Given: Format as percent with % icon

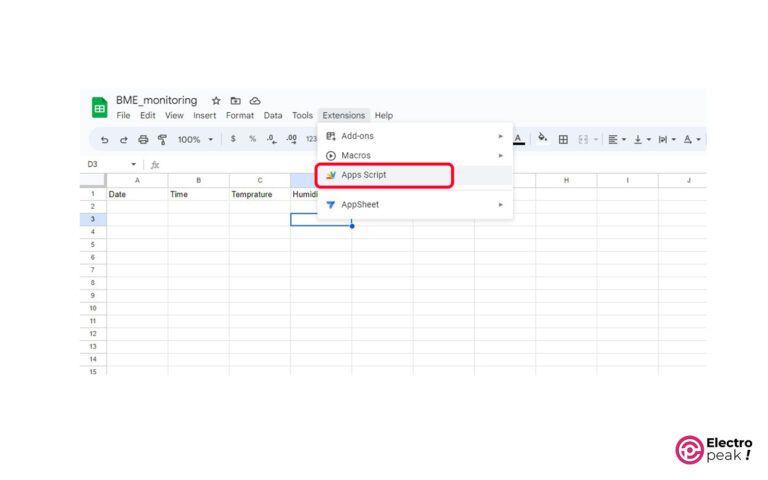Looking at the screenshot, I should click(252, 139).
